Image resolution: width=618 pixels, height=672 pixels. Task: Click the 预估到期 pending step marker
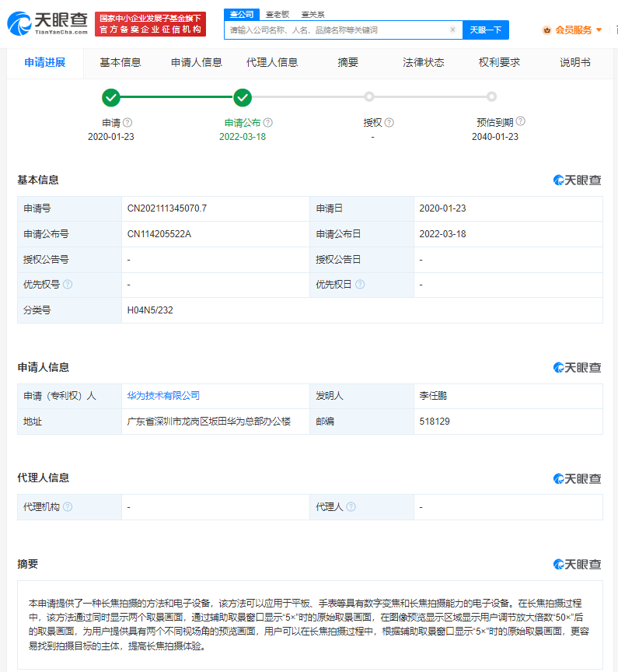click(491, 97)
